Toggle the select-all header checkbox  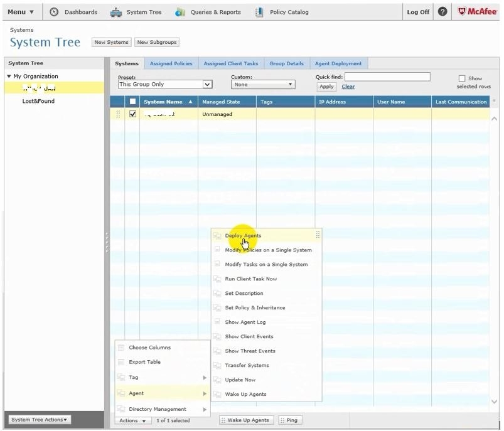(132, 102)
